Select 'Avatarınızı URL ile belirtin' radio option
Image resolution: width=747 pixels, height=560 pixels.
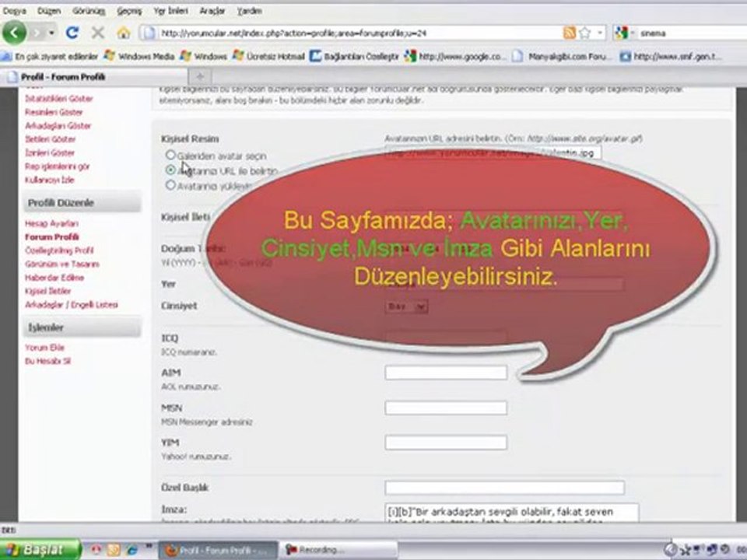[170, 170]
